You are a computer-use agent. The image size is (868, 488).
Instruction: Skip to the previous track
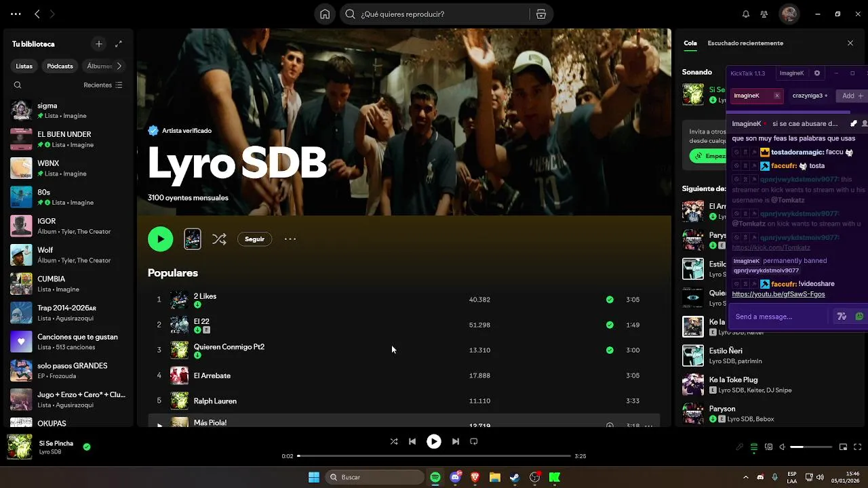coord(412,441)
